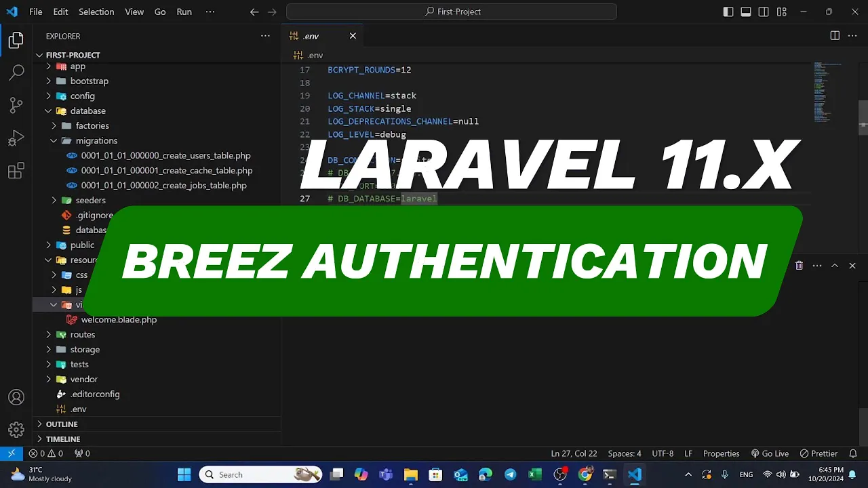Open the Search view in activity bar
Screen dimensions: 868x488
pos(16,72)
